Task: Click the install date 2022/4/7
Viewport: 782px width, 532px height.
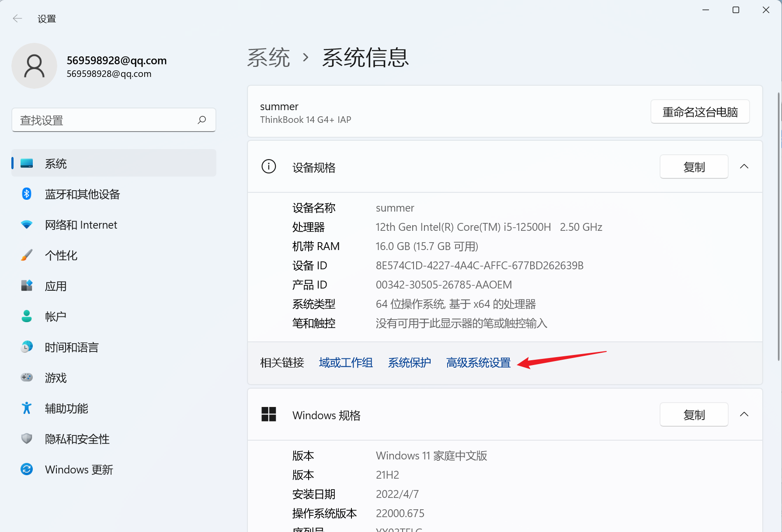Action: (397, 494)
